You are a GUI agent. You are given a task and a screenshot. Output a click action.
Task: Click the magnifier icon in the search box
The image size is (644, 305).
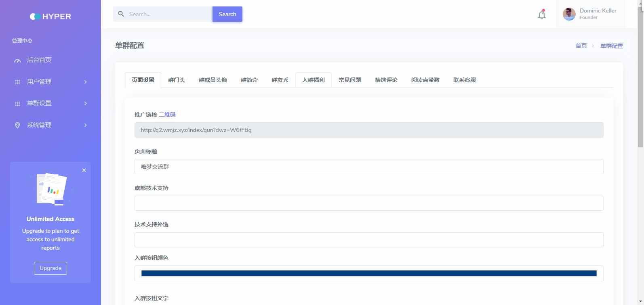click(x=121, y=14)
